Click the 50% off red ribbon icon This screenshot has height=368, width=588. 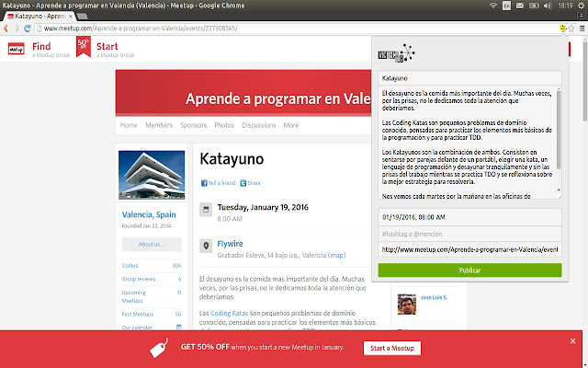click(84, 47)
